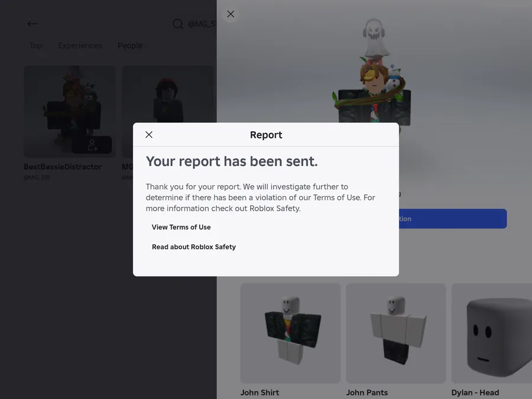This screenshot has height=399, width=532.
Task: Click the search magnifier icon
Action: [178, 24]
